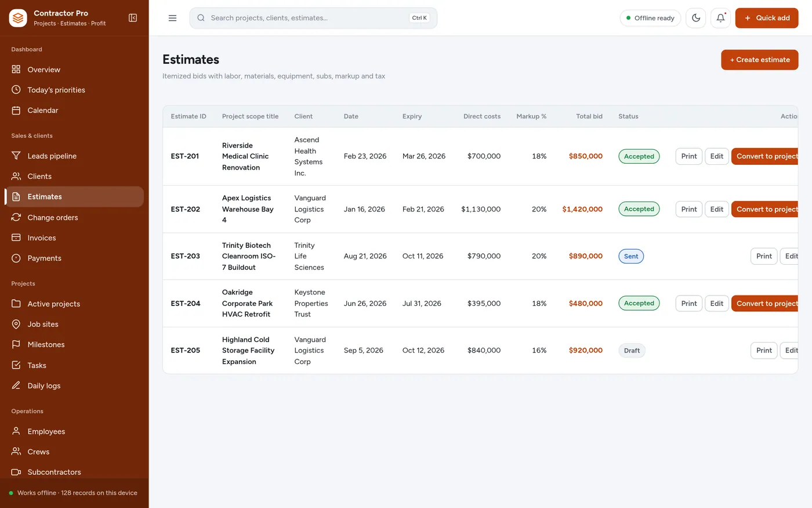Screen dimensions: 812x508
Task: Open notifications bell icon
Action: tap(720, 18)
